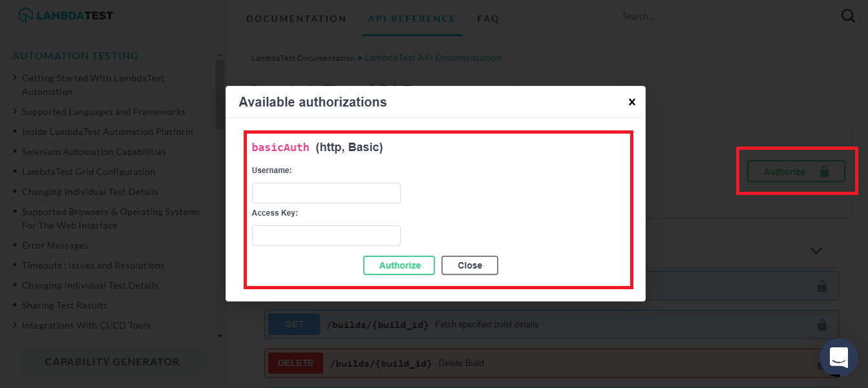The height and width of the screenshot is (388, 868).
Task: Open the chat support bubble
Action: click(838, 358)
